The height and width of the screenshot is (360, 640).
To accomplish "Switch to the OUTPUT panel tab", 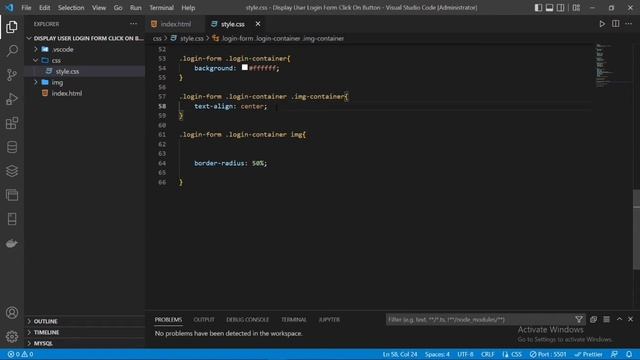I will point(204,320).
